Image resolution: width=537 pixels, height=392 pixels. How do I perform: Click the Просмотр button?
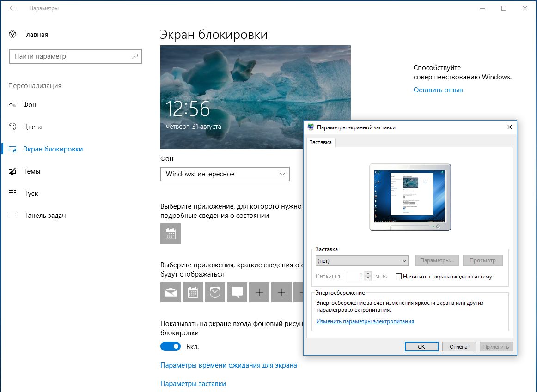(482, 260)
